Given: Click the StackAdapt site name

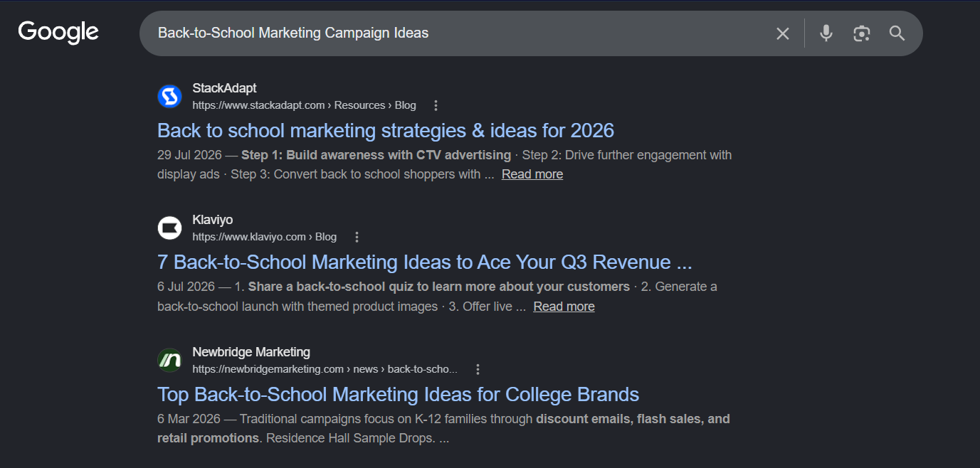Looking at the screenshot, I should point(224,88).
